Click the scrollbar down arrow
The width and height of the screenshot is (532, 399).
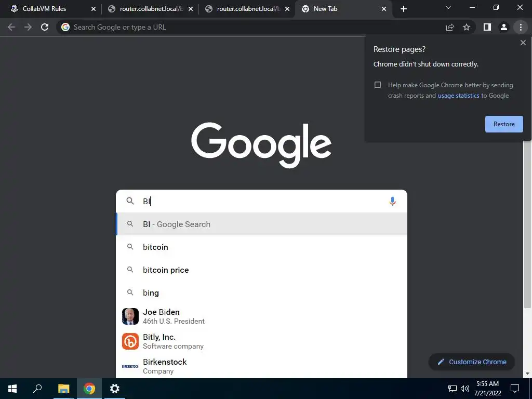[527, 374]
